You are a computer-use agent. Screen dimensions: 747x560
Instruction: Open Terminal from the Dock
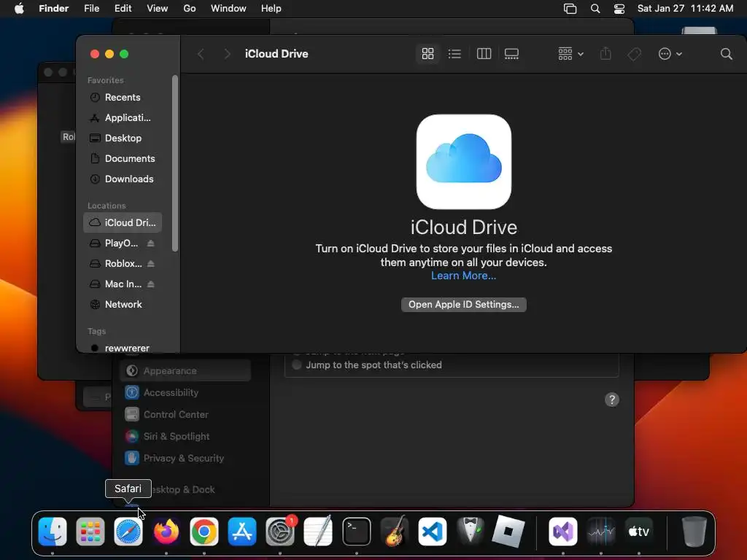coord(356,532)
